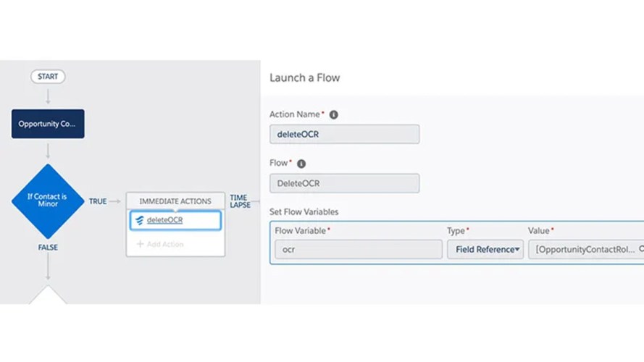Image resolution: width=644 pixels, height=362 pixels.
Task: Click the START node
Action: click(x=48, y=76)
